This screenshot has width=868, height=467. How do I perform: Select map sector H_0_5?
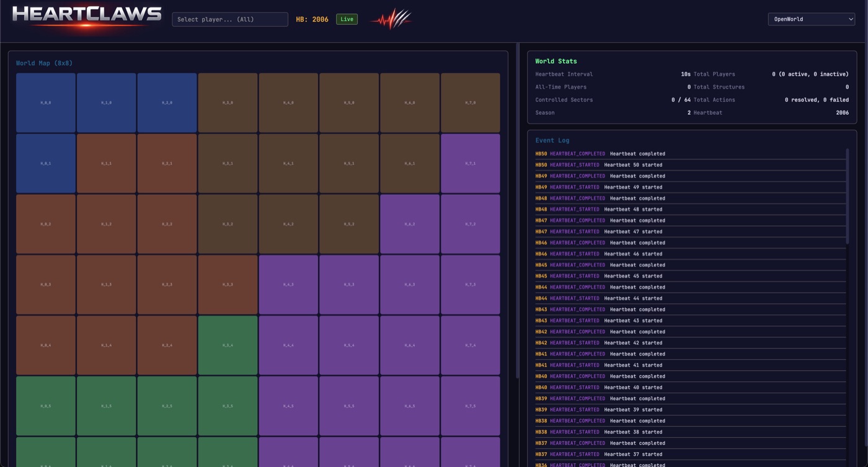(x=46, y=406)
